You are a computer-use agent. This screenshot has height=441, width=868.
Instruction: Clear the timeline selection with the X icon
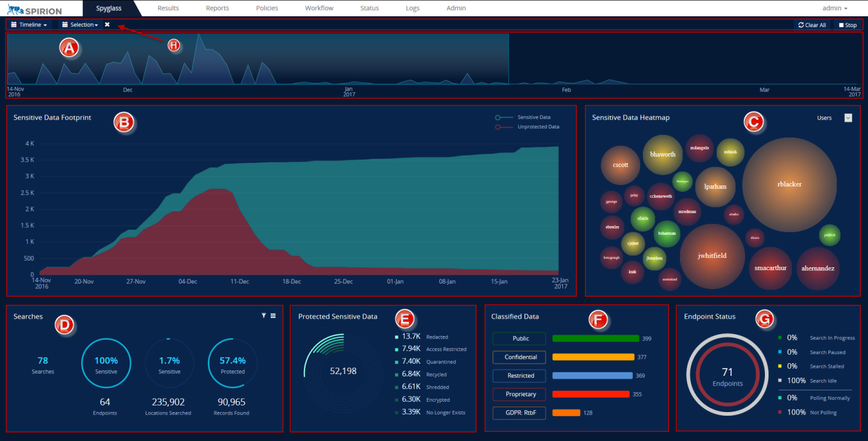107,25
